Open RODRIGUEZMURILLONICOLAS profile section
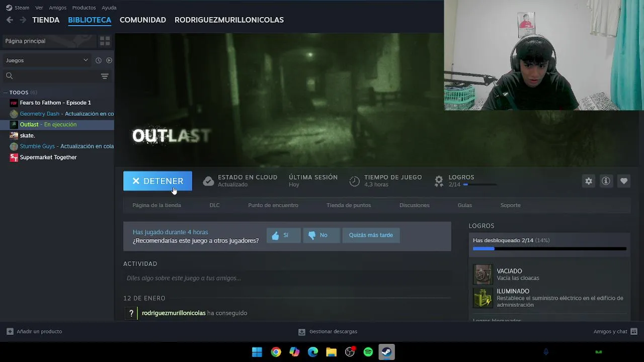 click(x=229, y=20)
